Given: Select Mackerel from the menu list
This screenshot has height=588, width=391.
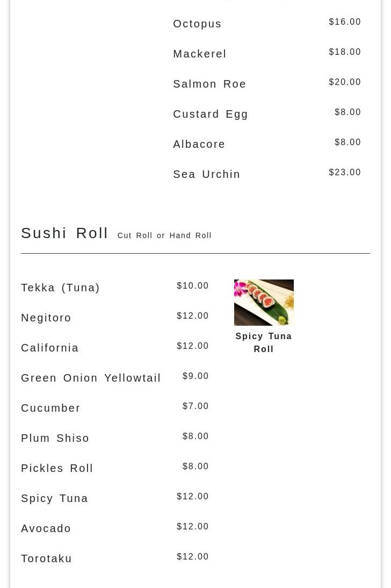Looking at the screenshot, I should (x=199, y=54).
